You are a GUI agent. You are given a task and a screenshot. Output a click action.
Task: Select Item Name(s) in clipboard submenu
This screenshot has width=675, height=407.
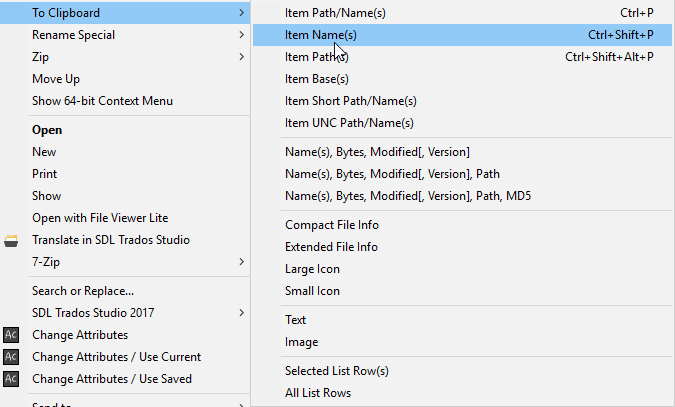(321, 35)
